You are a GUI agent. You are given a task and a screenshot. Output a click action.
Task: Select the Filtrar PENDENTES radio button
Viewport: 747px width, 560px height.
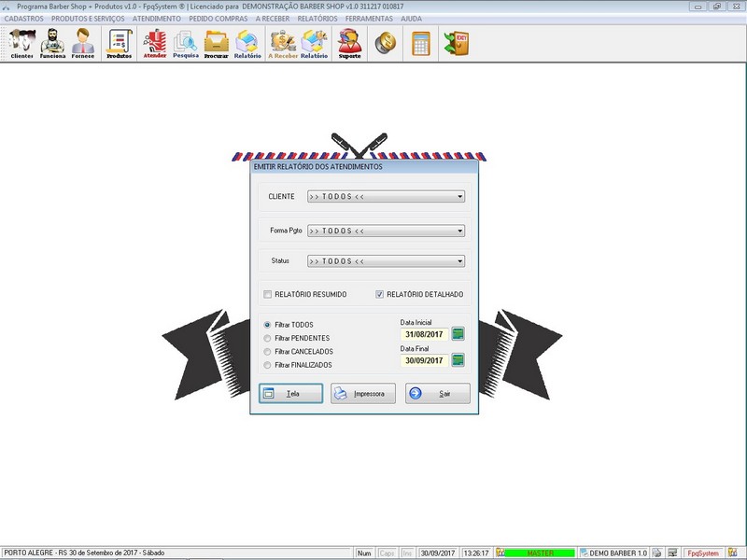[x=267, y=338]
